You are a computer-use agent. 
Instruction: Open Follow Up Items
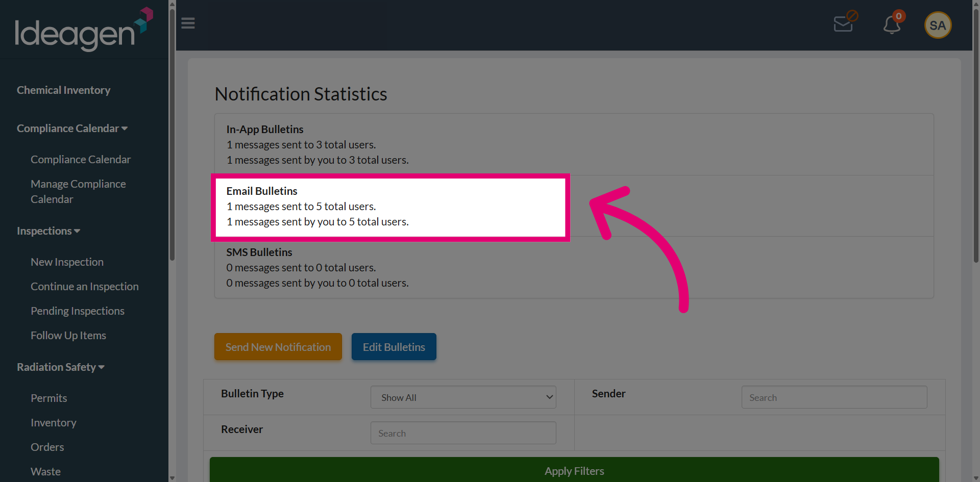point(68,336)
